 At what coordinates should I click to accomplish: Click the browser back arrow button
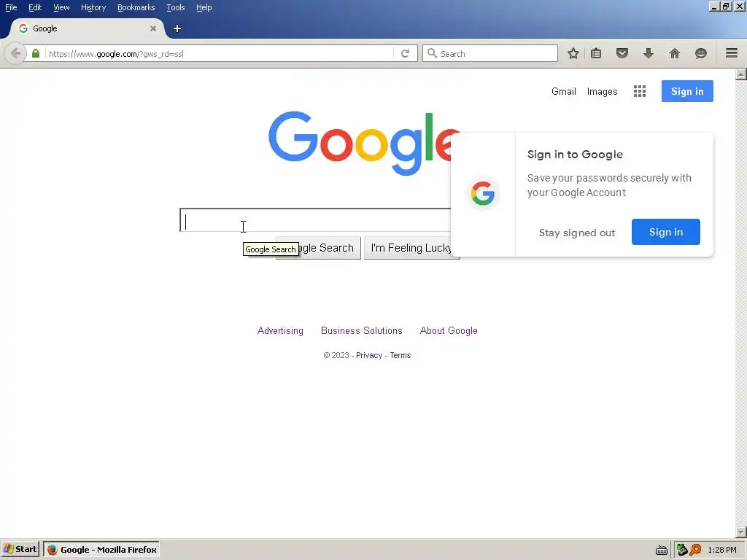point(15,53)
